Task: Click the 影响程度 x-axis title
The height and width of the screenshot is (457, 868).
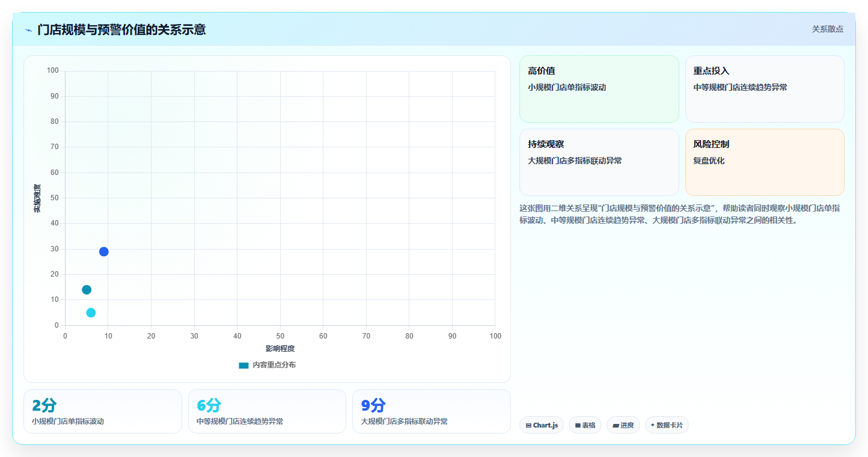Action: 280,348
